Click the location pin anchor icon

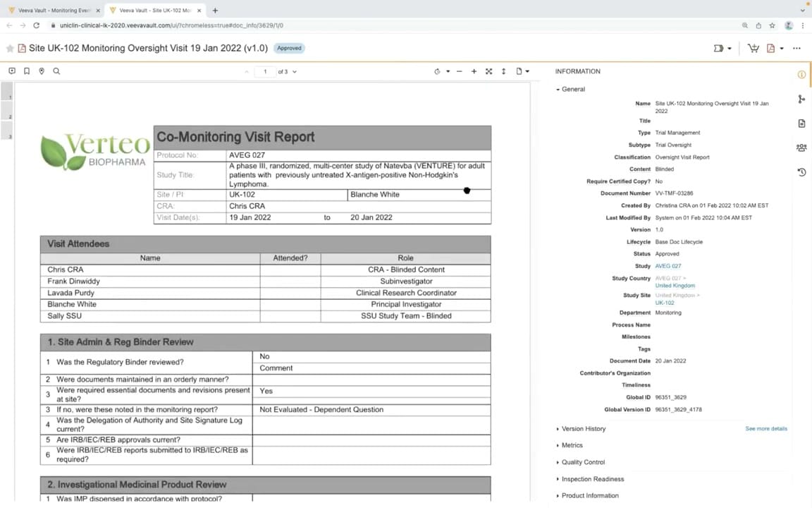tap(42, 71)
